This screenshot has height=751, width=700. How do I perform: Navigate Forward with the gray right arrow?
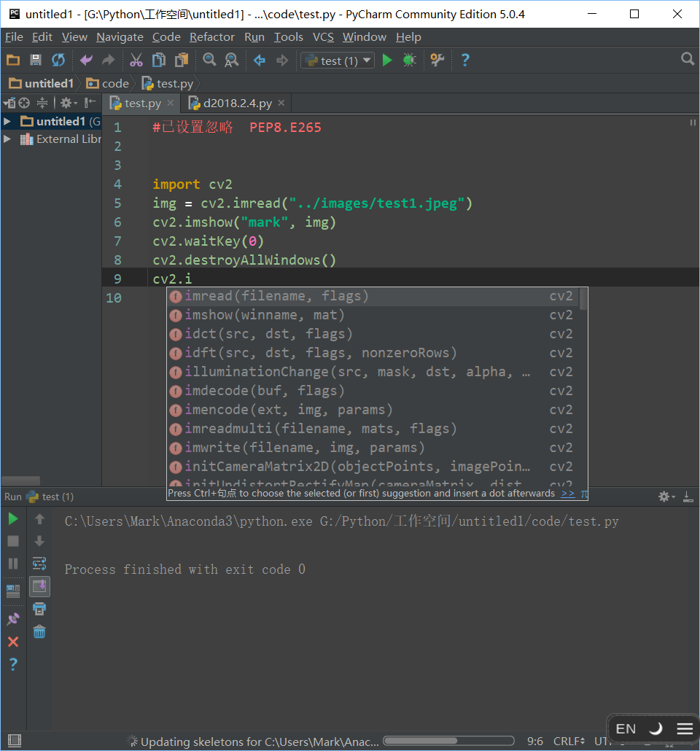click(282, 61)
